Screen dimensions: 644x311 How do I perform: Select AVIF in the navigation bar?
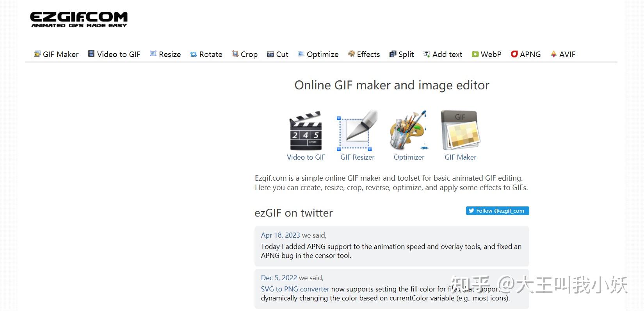point(563,54)
